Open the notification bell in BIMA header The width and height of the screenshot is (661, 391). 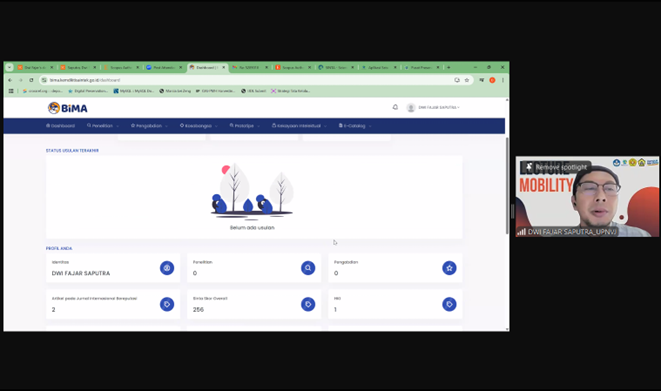pyautogui.click(x=395, y=107)
